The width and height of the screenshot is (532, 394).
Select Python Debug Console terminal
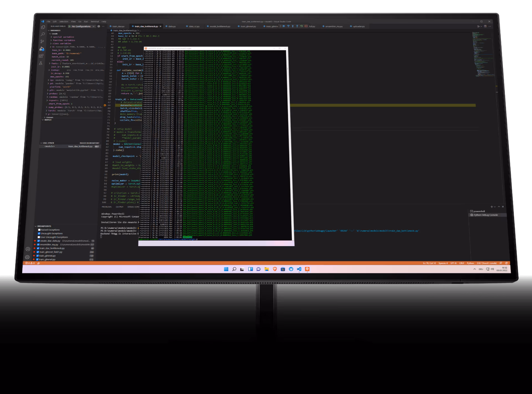(485, 215)
